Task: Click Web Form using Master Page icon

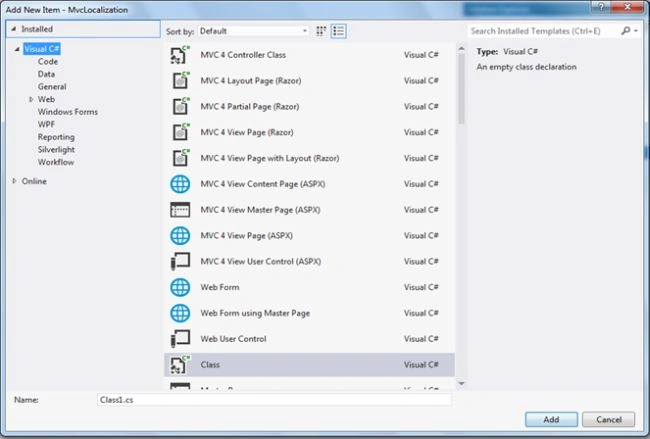Action: [x=180, y=313]
